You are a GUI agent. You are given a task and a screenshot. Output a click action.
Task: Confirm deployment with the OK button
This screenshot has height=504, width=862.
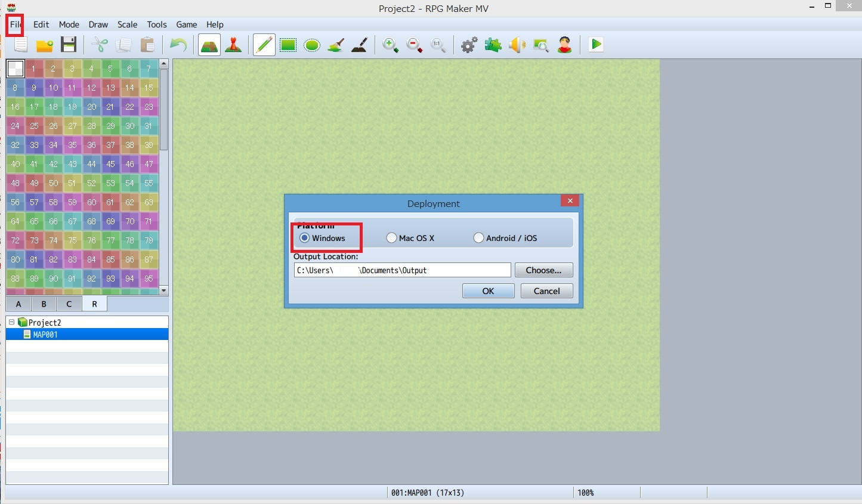(x=488, y=291)
